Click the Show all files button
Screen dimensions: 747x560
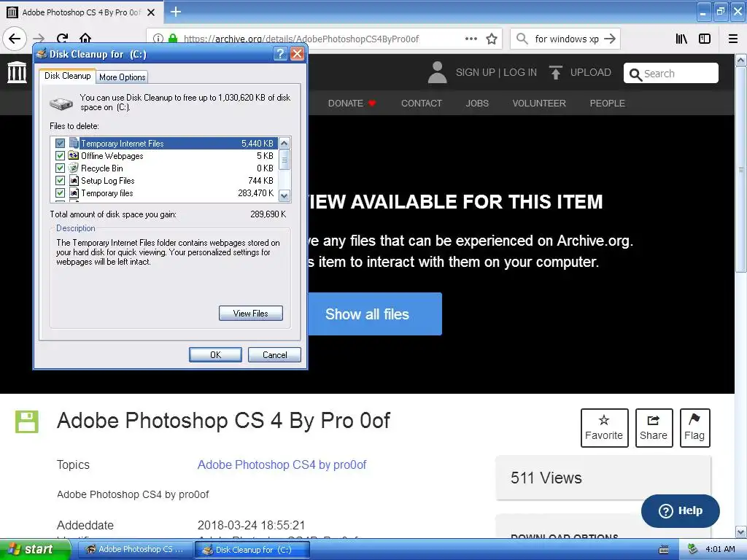pyautogui.click(x=375, y=314)
